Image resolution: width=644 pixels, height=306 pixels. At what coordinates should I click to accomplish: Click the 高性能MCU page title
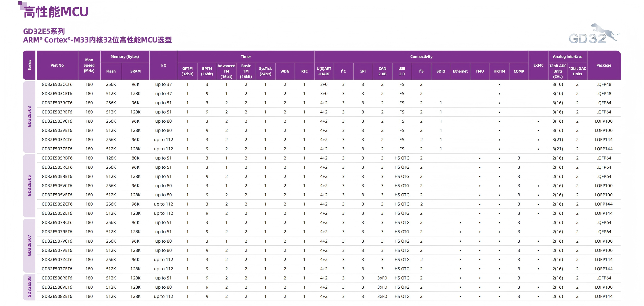pos(56,12)
